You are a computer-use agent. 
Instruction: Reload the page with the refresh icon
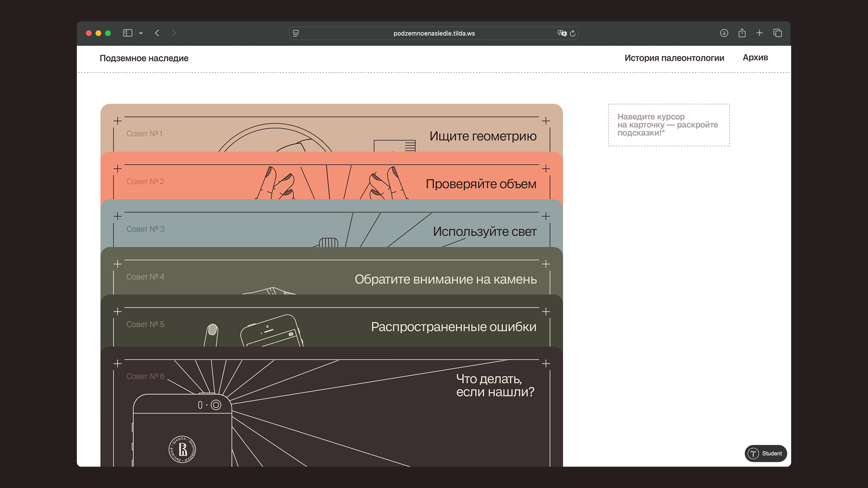(x=573, y=33)
